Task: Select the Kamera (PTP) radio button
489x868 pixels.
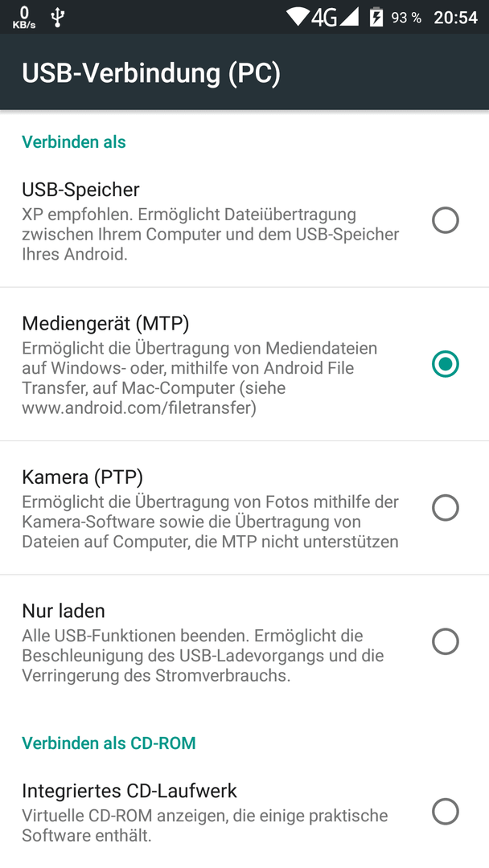Action: coord(446,508)
